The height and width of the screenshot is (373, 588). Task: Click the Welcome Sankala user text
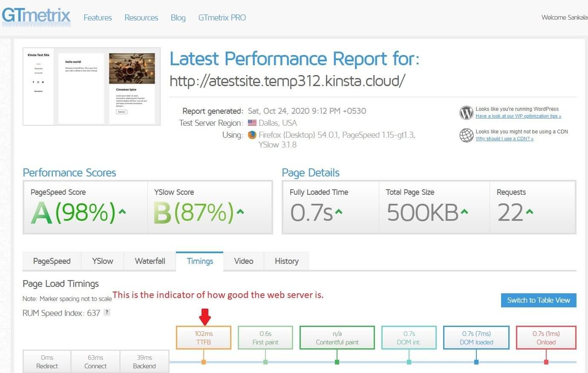(x=565, y=17)
